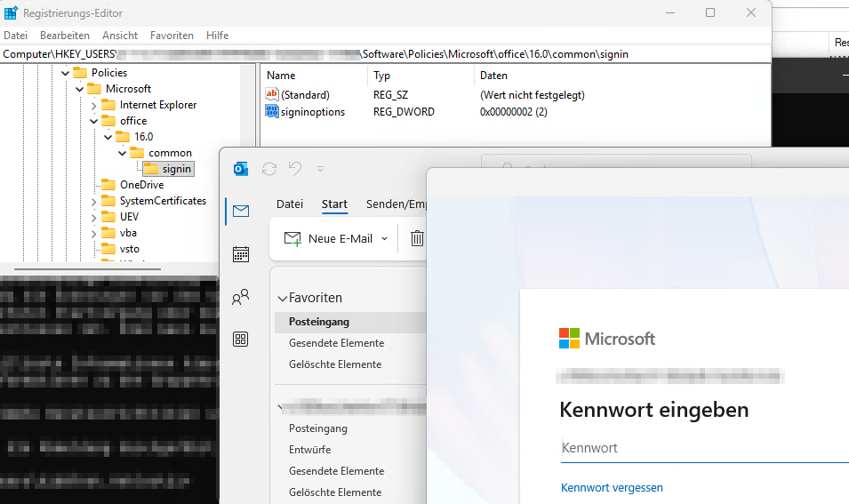
Task: Expand the UEV registry key
Action: [x=93, y=218]
